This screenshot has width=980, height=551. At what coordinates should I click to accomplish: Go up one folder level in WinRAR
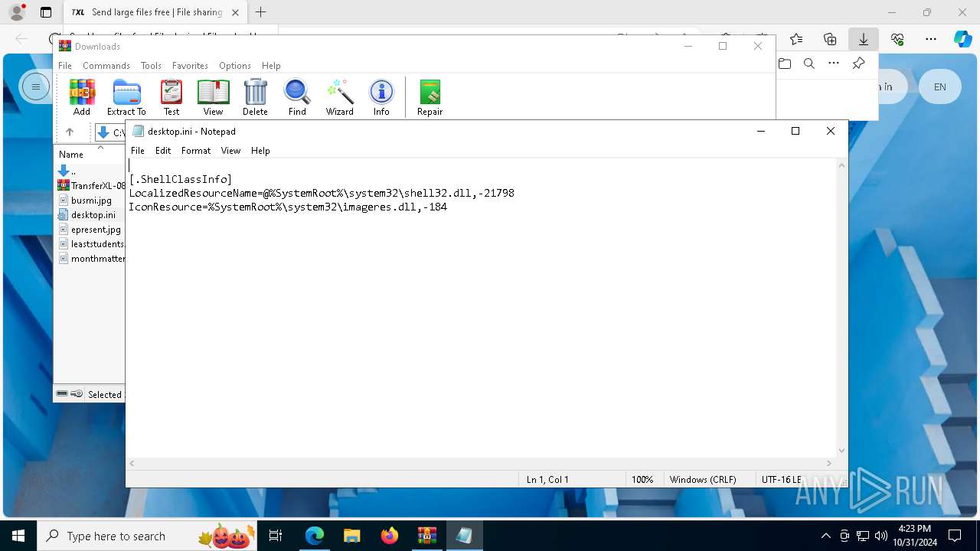70,132
